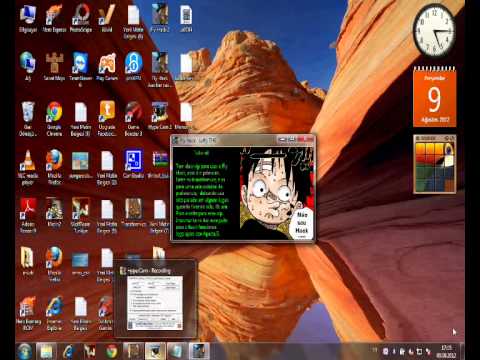The height and width of the screenshot is (360, 480).
Task: Click the analog clock gadget
Action: coord(434,31)
